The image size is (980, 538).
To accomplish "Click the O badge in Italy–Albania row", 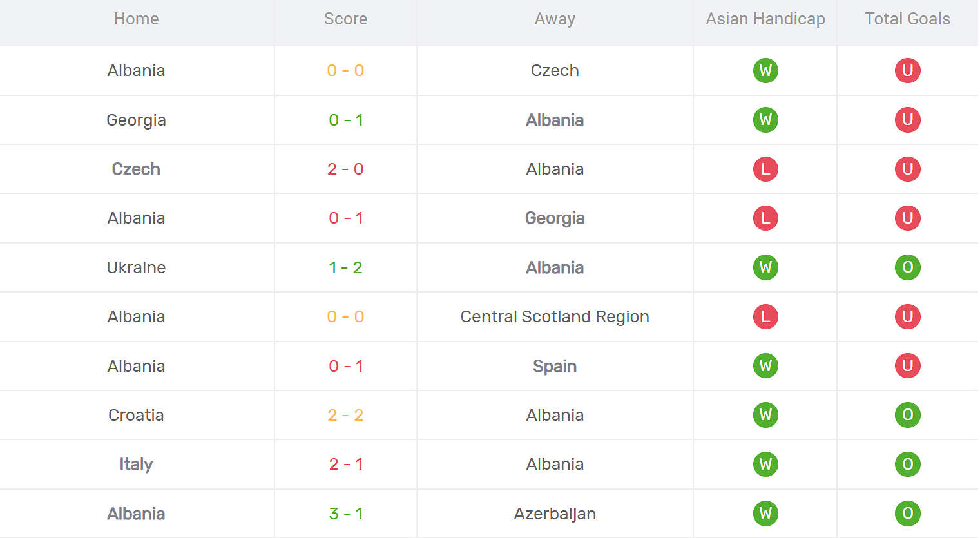I will point(907,464).
